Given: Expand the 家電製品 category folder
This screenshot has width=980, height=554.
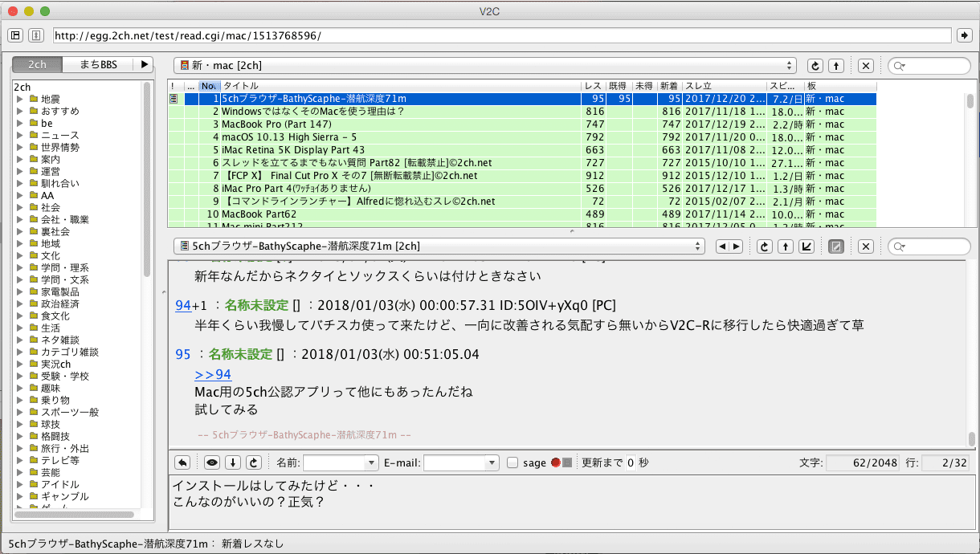Looking at the screenshot, I should (20, 291).
